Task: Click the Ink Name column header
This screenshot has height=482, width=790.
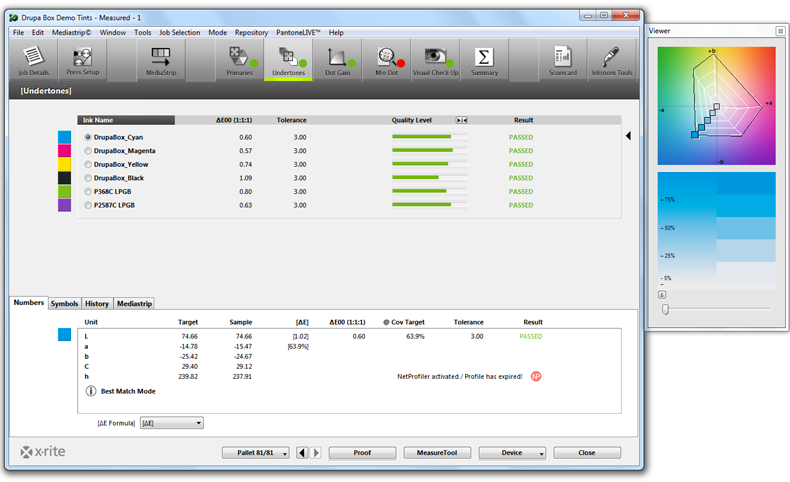Action: (x=126, y=120)
